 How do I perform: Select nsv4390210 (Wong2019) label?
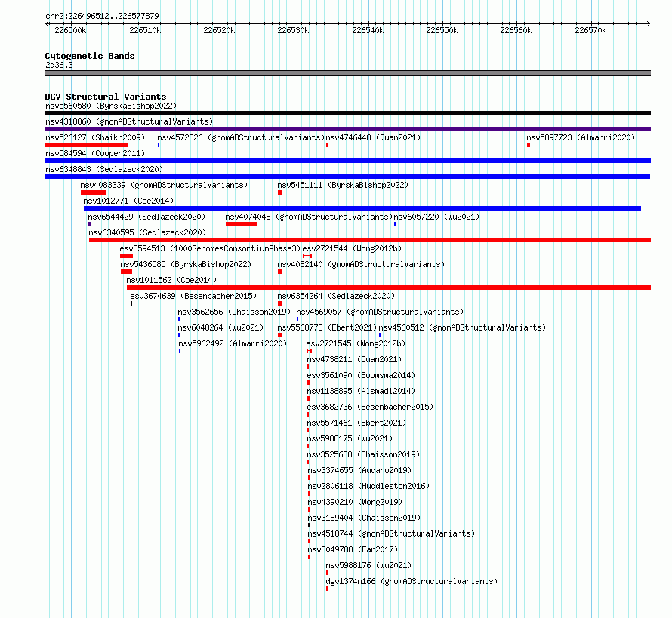355,502
